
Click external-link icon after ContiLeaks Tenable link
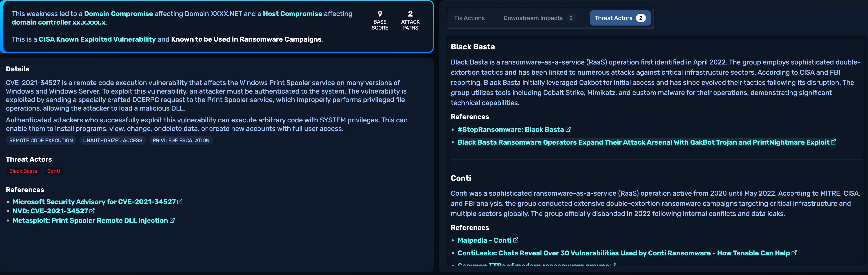(794, 253)
